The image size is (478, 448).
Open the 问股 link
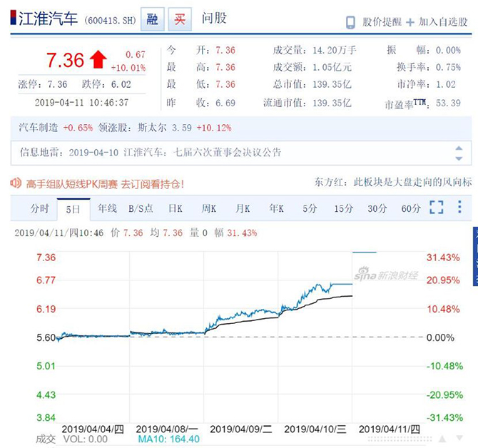pyautogui.click(x=214, y=19)
